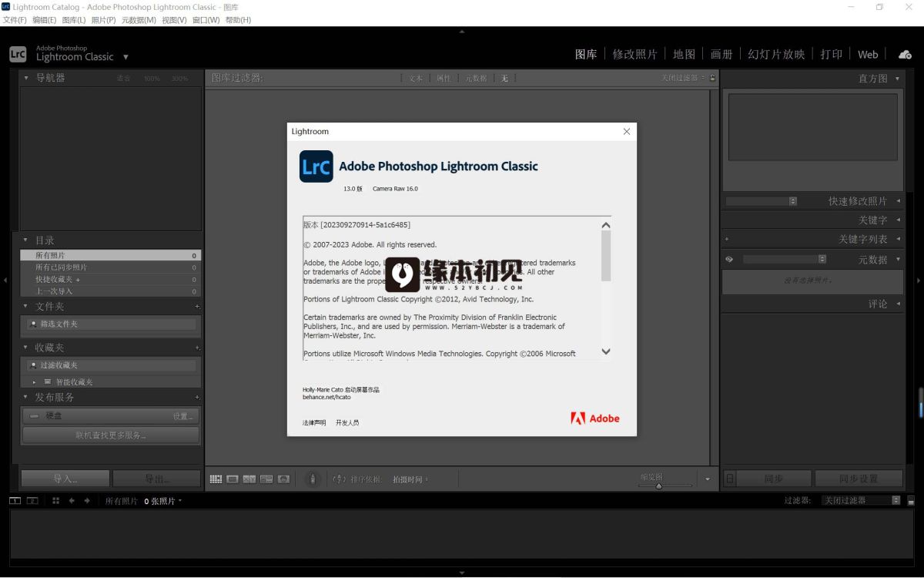Click the Export button
Image resolution: width=924 pixels, height=578 pixels.
tap(156, 479)
